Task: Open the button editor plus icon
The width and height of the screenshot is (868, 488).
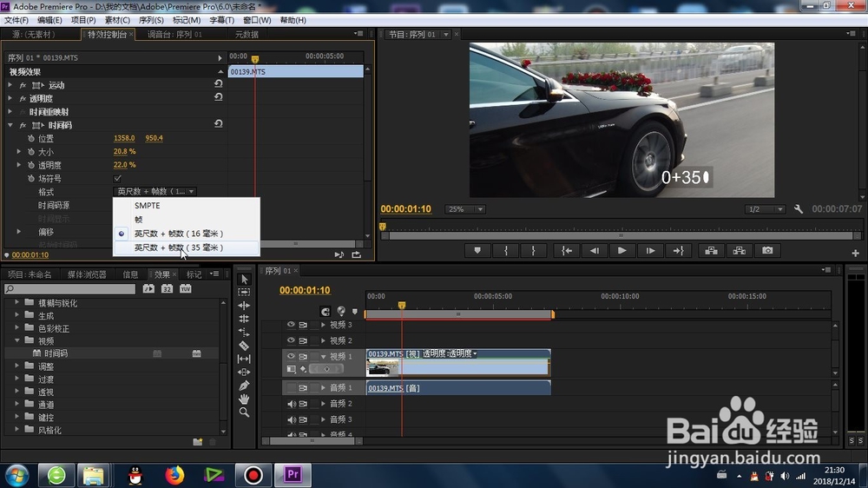Action: (x=855, y=254)
